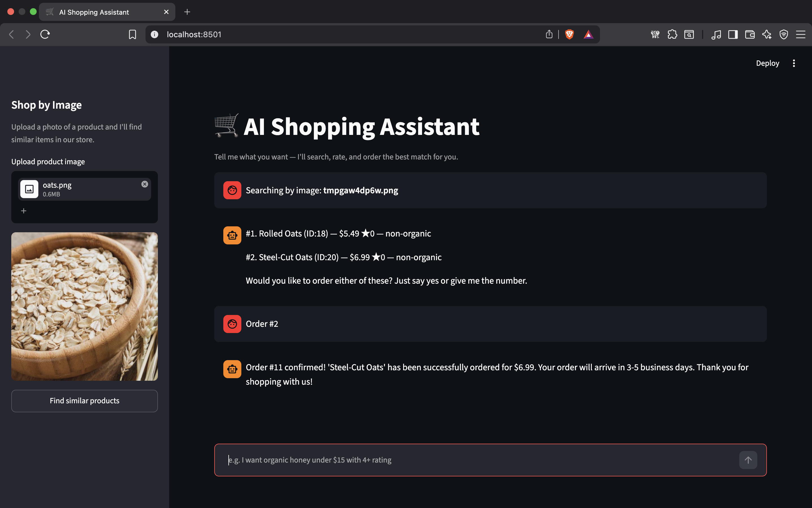Click robot avatar beside order confirmation

pyautogui.click(x=232, y=369)
